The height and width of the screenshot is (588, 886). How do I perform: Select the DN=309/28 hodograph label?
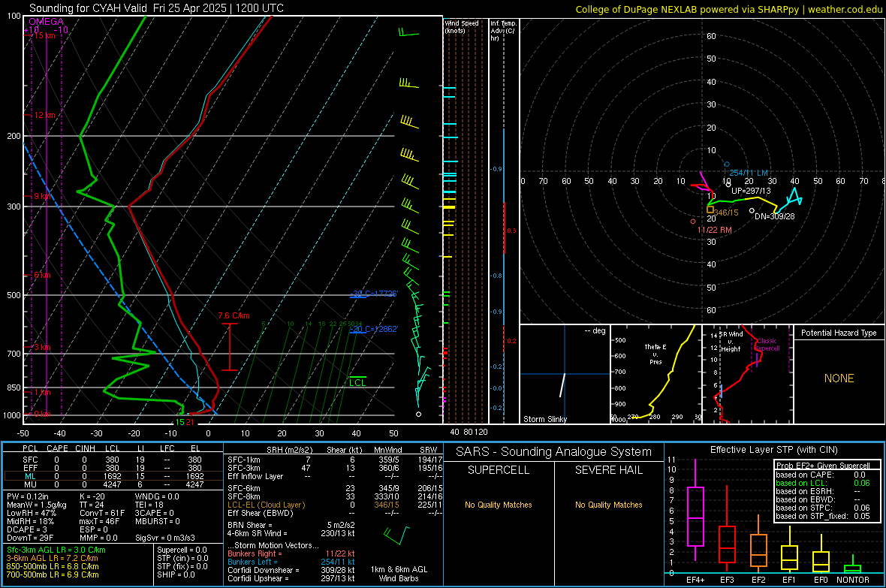(x=775, y=216)
